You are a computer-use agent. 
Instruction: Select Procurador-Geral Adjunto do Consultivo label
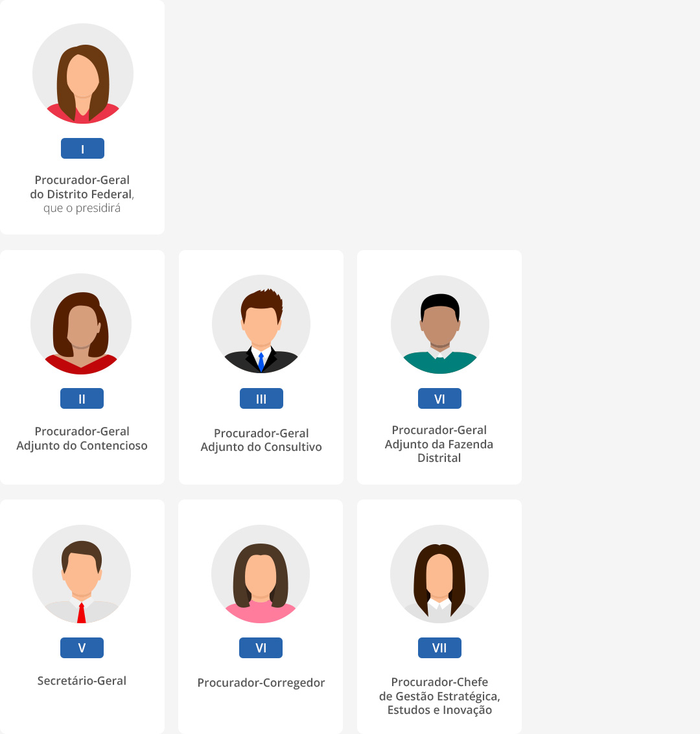pos(261,440)
